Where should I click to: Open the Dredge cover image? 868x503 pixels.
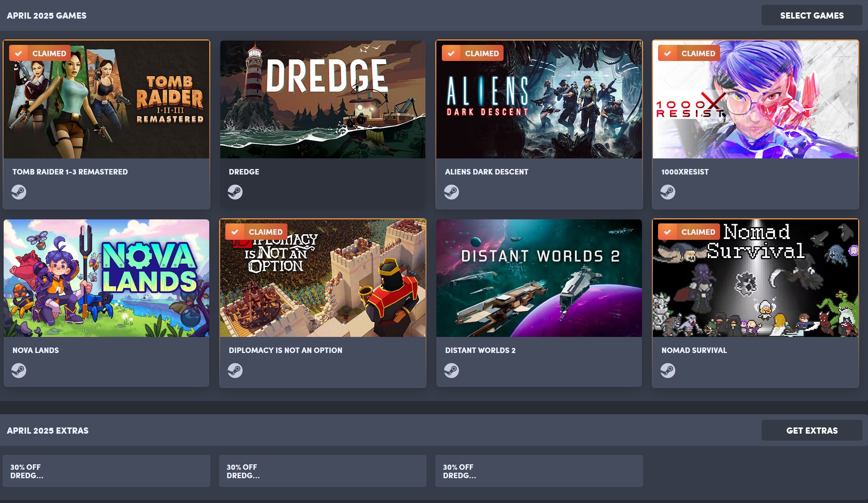point(323,99)
